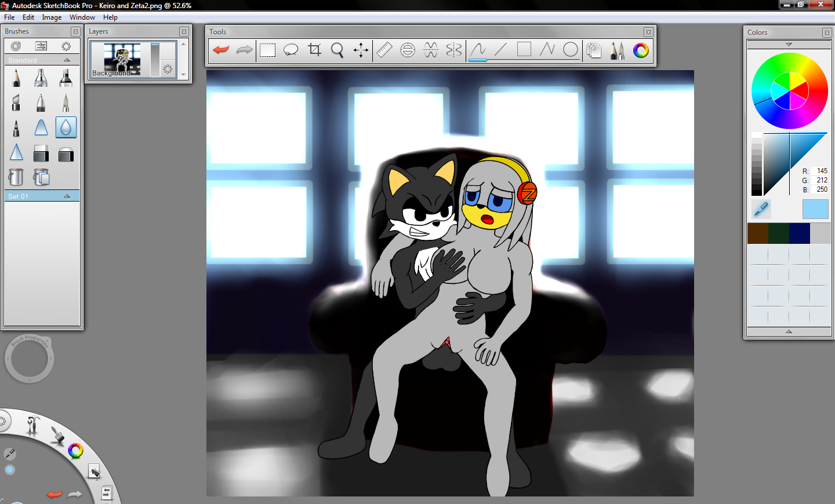
Task: Select the Zoom magnifier tool
Action: [x=337, y=50]
